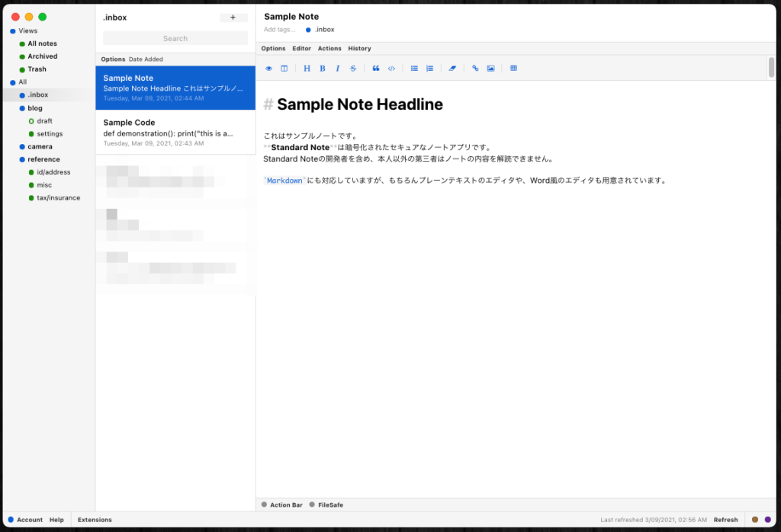
Task: Click the bold 'Standard Note' text in editor
Action: pos(301,147)
